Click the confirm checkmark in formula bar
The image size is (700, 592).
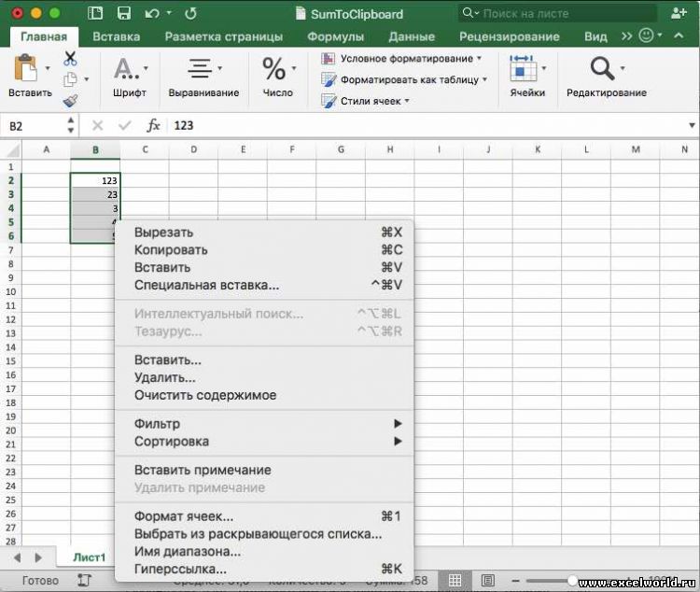pyautogui.click(x=124, y=125)
